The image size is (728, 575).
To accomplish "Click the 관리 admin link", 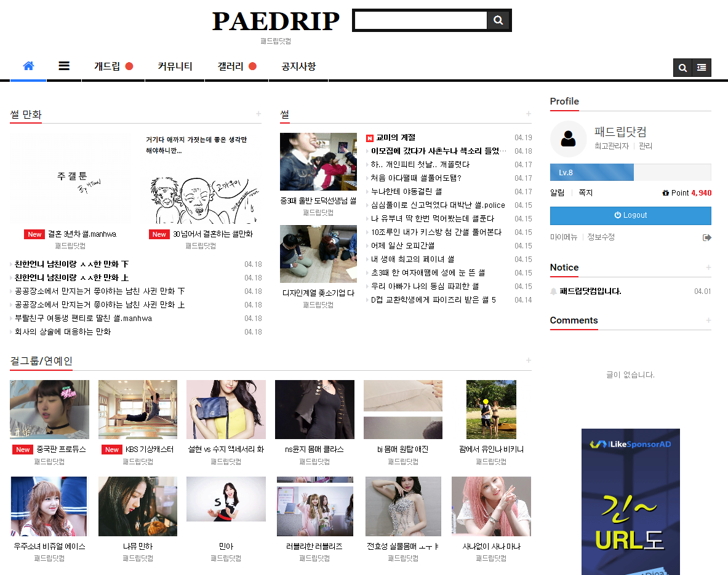I will tap(646, 146).
